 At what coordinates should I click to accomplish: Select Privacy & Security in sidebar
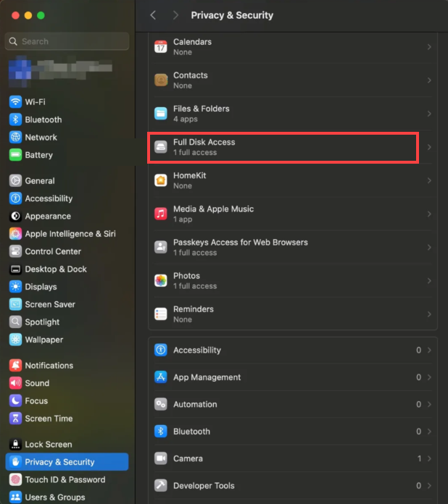pos(67,462)
